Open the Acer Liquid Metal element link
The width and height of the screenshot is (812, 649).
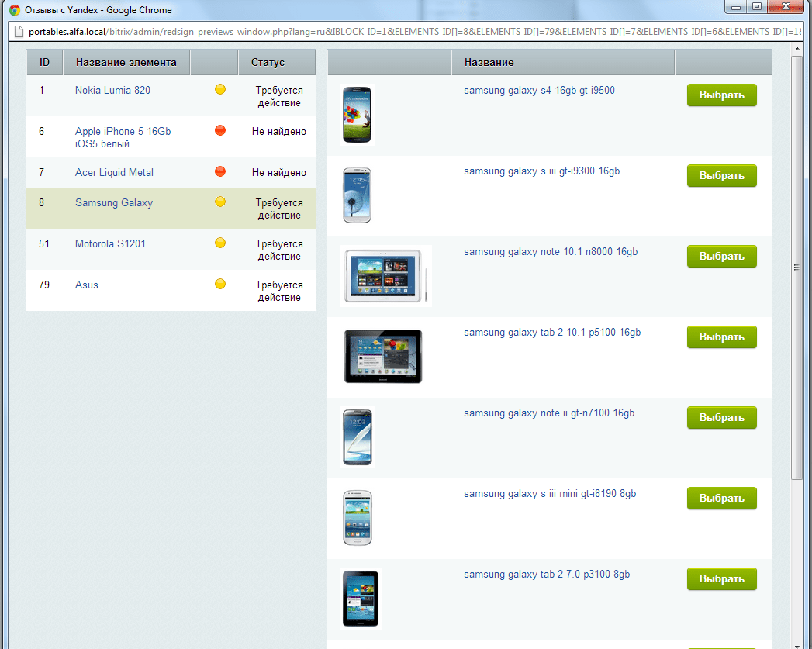click(114, 172)
